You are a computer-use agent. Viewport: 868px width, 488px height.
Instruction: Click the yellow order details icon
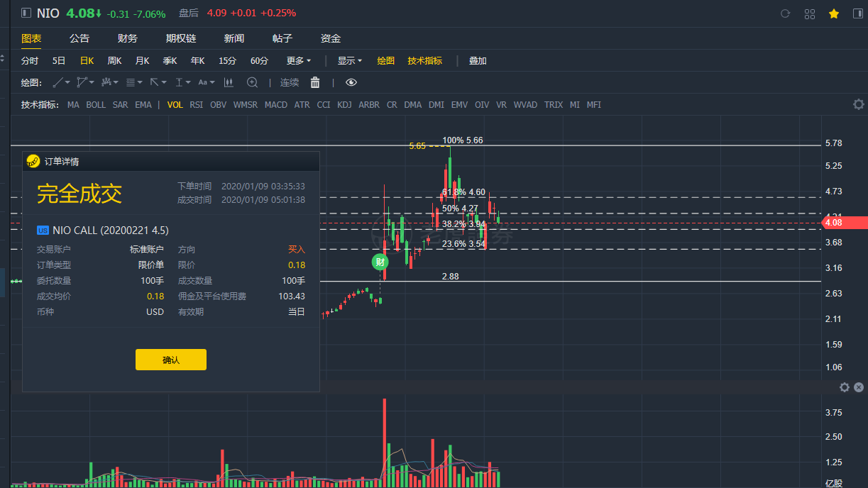point(33,162)
